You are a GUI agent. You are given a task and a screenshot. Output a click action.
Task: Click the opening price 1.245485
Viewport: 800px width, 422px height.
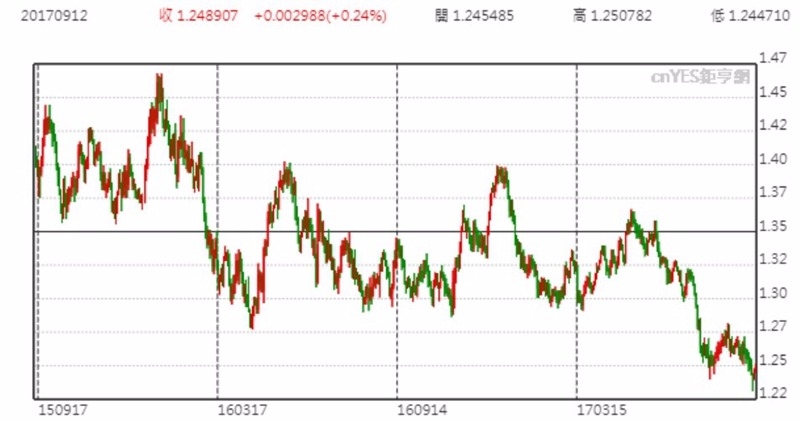point(483,16)
